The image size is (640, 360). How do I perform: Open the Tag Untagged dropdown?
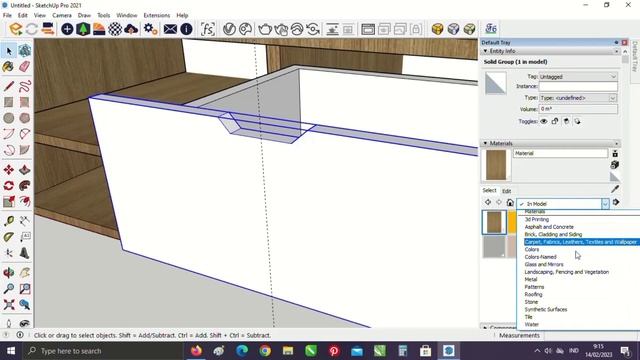(578, 77)
